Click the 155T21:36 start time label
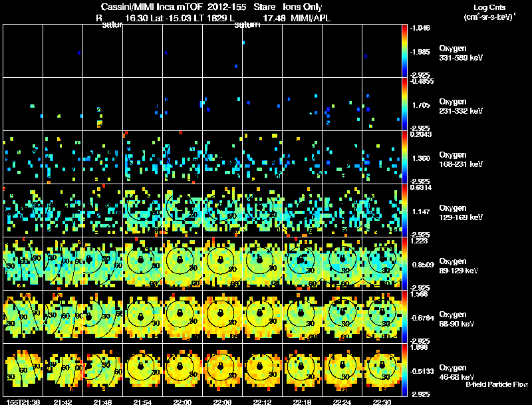This screenshot has height=405, width=532. pyautogui.click(x=23, y=402)
